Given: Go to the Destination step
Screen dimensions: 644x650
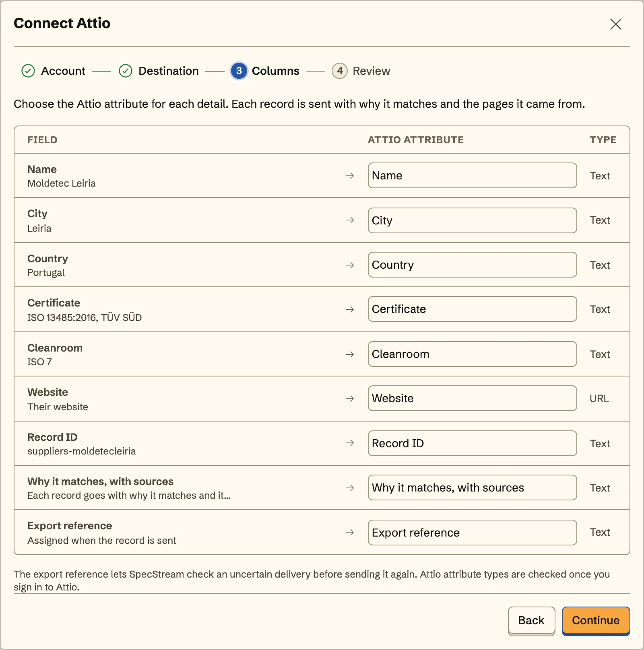Looking at the screenshot, I should click(168, 71).
